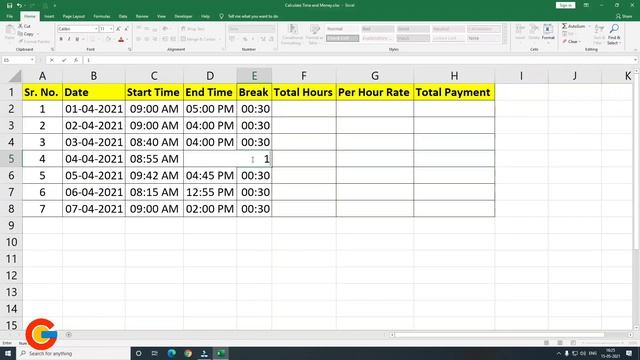Select the cell showing 05:00 PM
Image resolution: width=640 pixels, height=360 pixels.
coord(210,109)
